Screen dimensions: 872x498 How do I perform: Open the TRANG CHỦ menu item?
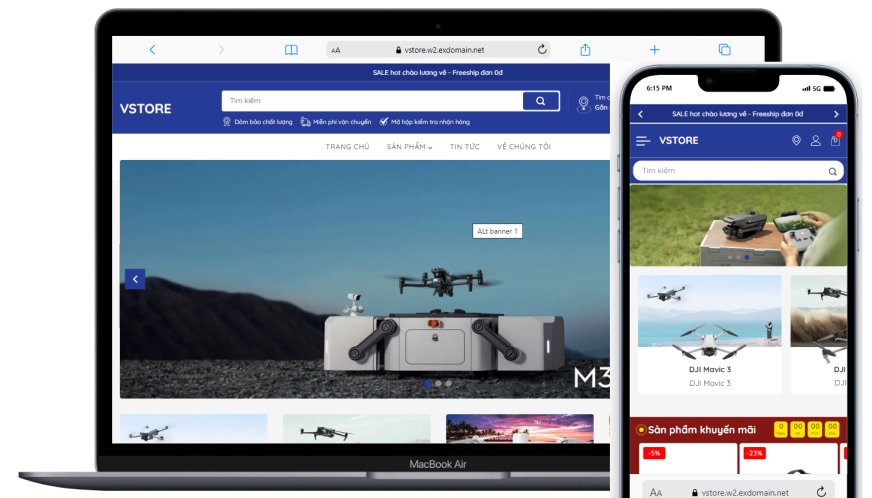click(348, 146)
